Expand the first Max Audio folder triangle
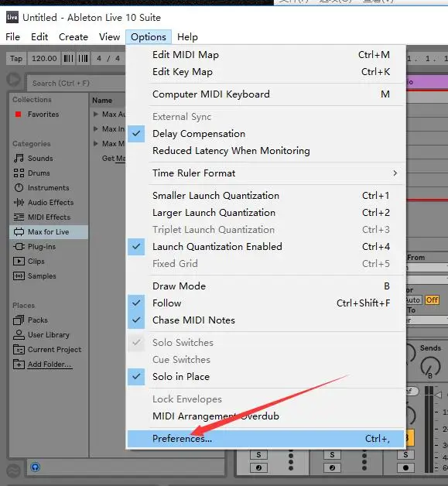Image resolution: width=448 pixels, height=486 pixels. [x=96, y=114]
